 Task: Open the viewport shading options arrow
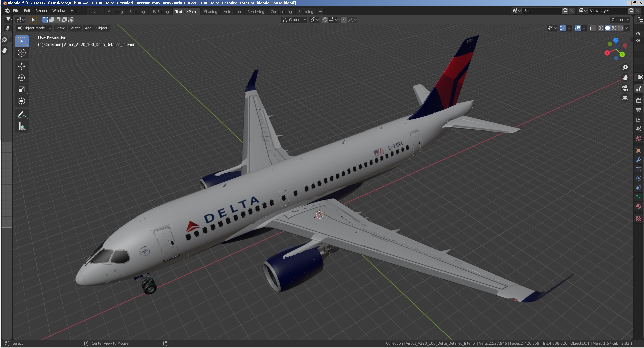[627, 28]
